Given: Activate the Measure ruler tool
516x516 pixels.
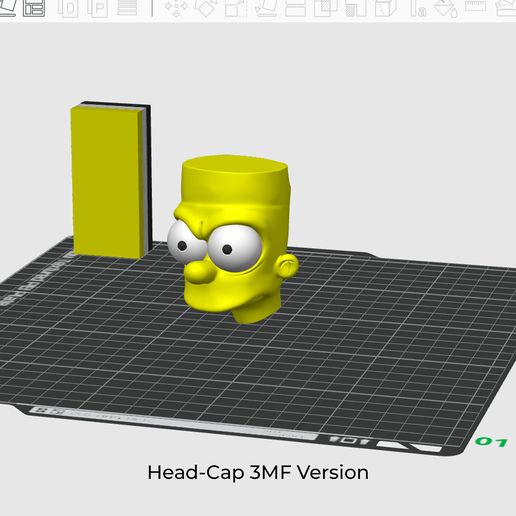Looking at the screenshot, I should click(475, 6).
